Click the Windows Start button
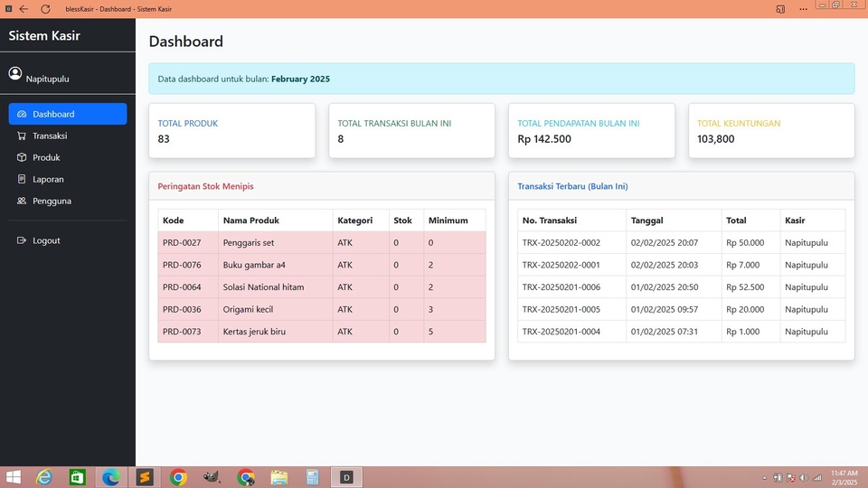Viewport: 868px width, 488px height. coord(13,477)
